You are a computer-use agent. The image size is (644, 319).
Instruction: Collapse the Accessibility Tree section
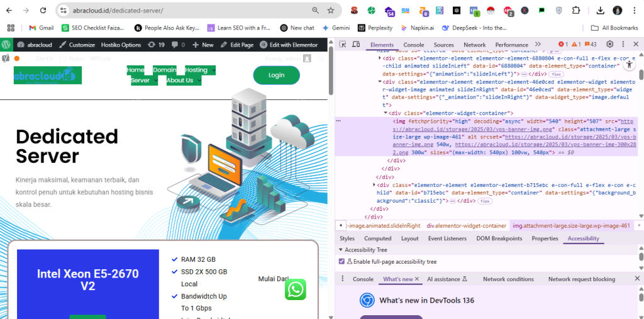click(340, 250)
